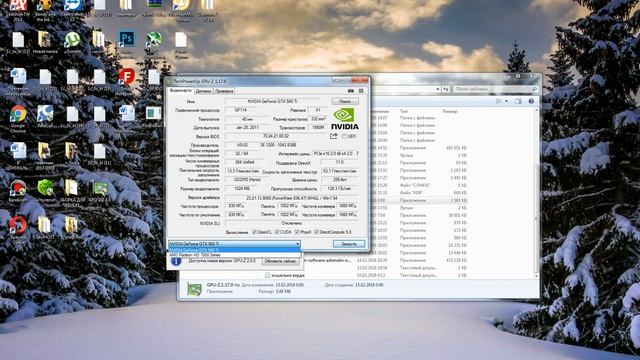Click the GPU-Z screenshot camera icon
The height and width of the screenshot is (360, 640).
click(x=351, y=91)
